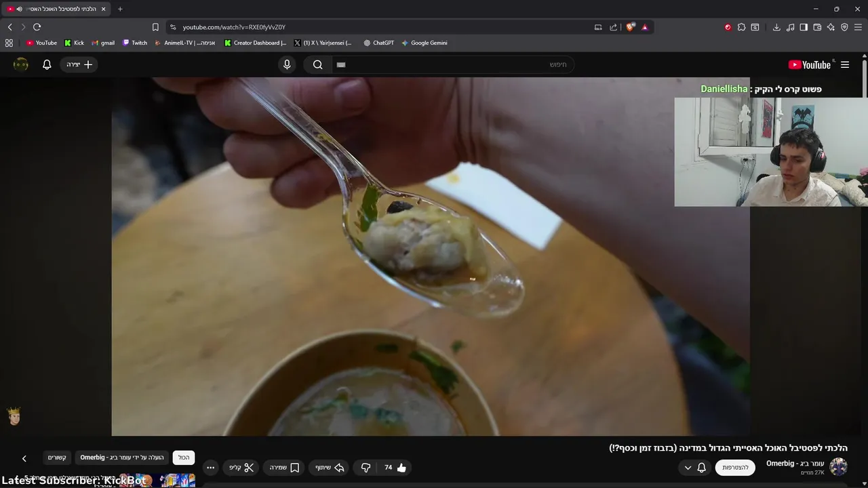The width and height of the screenshot is (868, 488).
Task: Open Brave Shields lion icon
Action: 630,27
